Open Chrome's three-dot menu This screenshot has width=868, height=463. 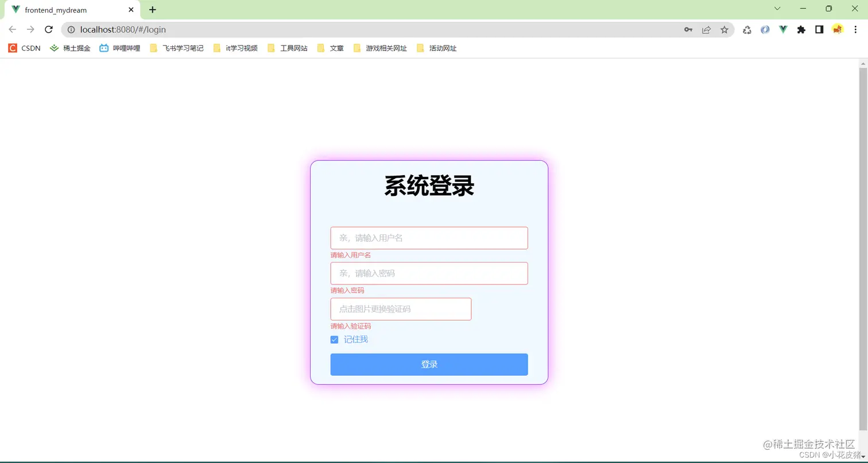[x=855, y=30]
